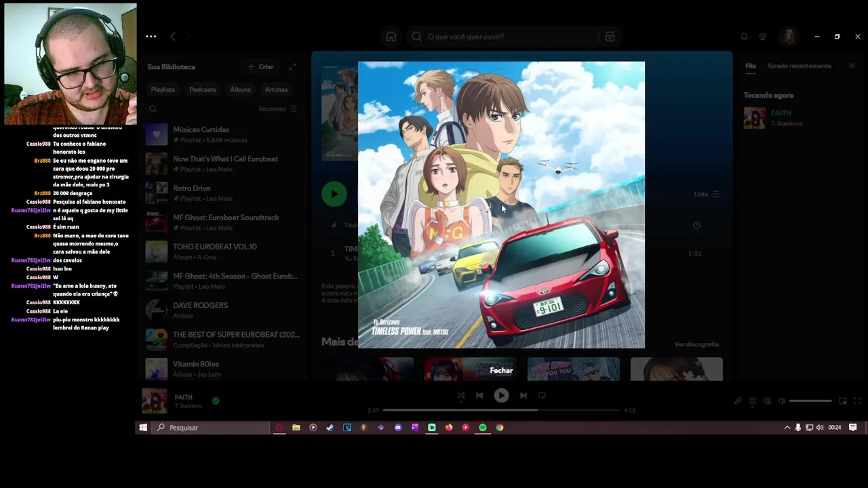Open Discord from the taskbar
Image resolution: width=868 pixels, height=488 pixels.
[x=398, y=428]
